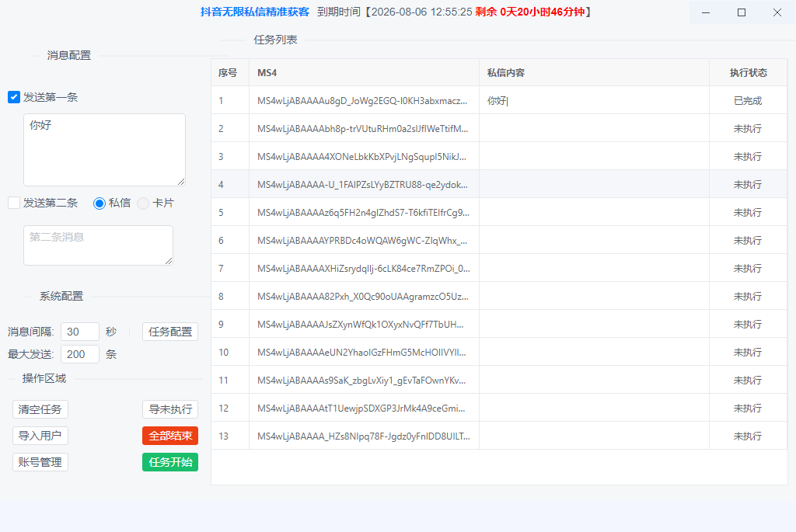Image resolution: width=796 pixels, height=532 pixels.
Task: Click the 未执行 status in row 13
Action: [x=748, y=436]
